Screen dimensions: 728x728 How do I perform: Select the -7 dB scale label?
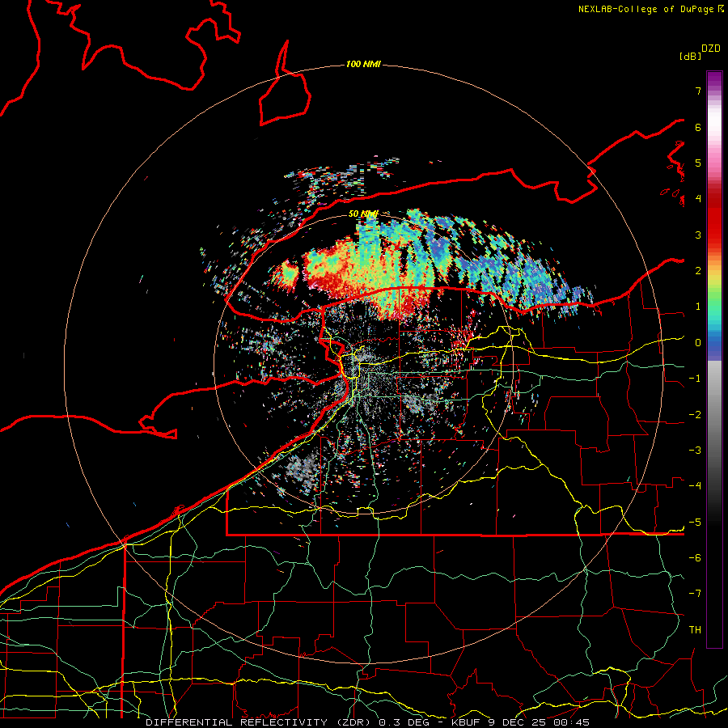[695, 594]
